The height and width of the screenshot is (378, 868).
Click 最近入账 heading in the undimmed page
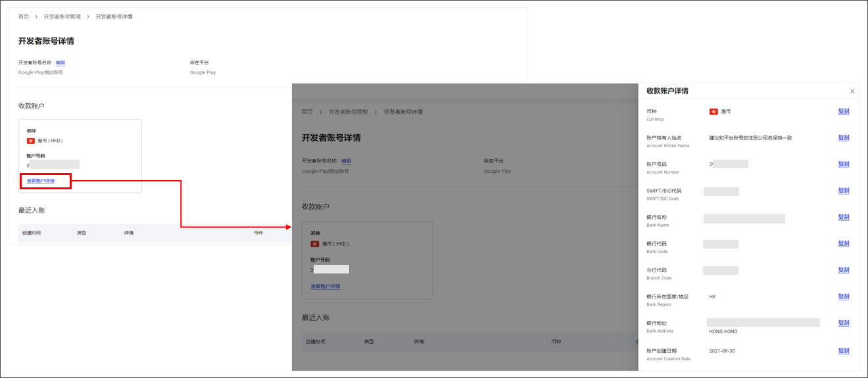point(32,210)
